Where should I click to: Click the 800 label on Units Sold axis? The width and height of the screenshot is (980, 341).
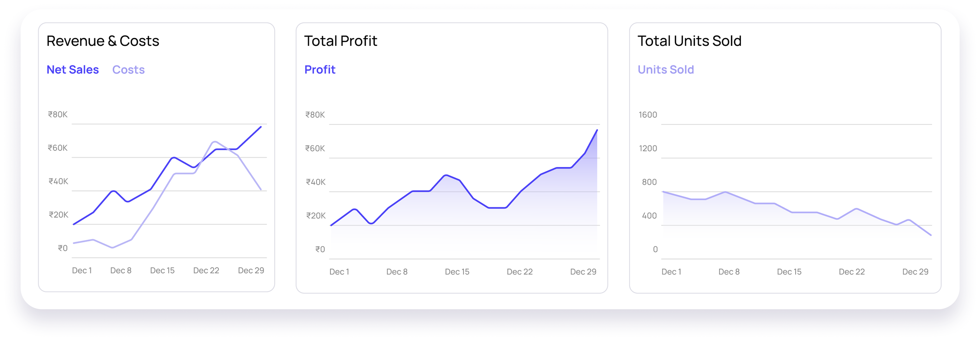click(649, 182)
